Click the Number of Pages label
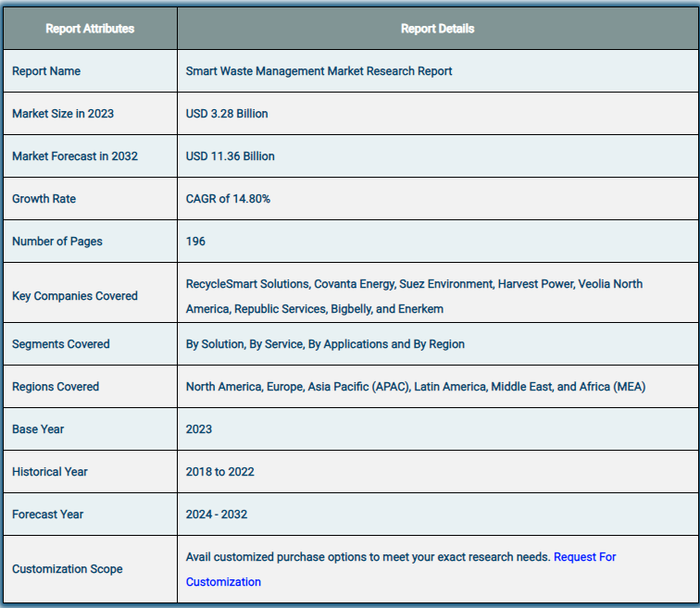The height and width of the screenshot is (608, 700). 57,242
